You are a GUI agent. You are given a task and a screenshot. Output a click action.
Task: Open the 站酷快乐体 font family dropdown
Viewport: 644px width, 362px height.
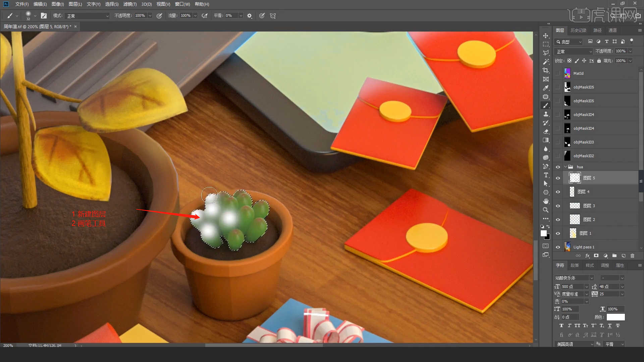591,278
